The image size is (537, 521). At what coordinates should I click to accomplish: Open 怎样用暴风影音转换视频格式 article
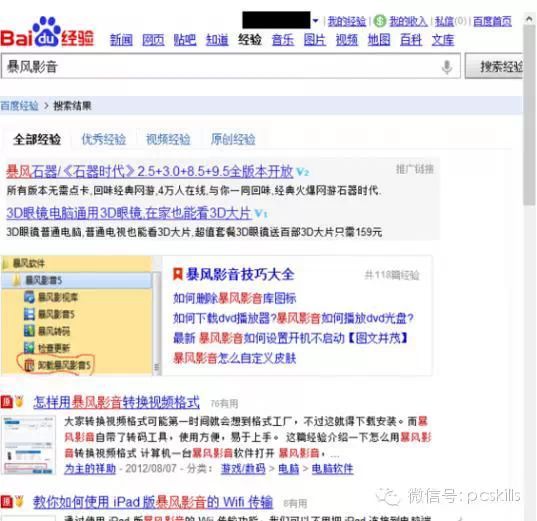coord(116,402)
